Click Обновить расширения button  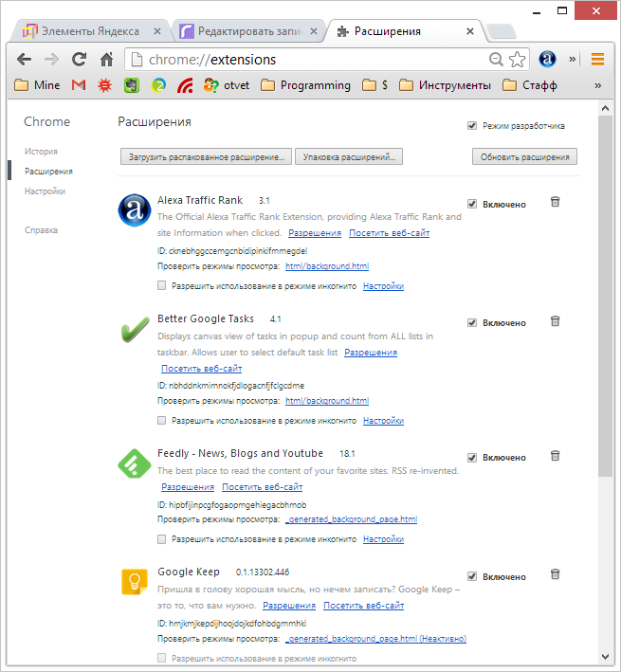point(524,156)
